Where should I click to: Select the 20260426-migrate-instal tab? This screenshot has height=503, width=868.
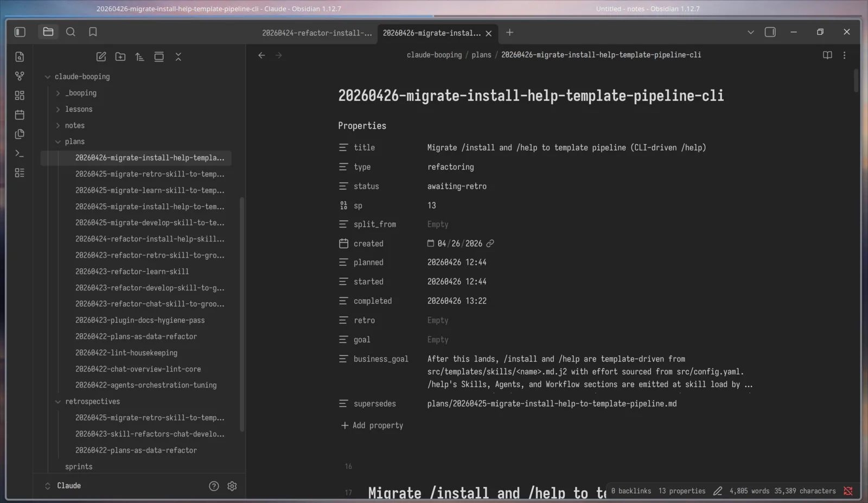pyautogui.click(x=431, y=33)
